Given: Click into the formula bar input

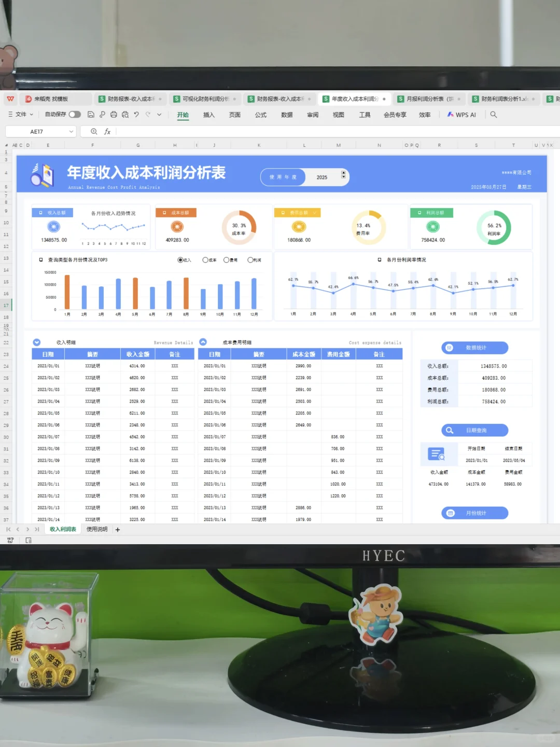Looking at the screenshot, I should 337,132.
